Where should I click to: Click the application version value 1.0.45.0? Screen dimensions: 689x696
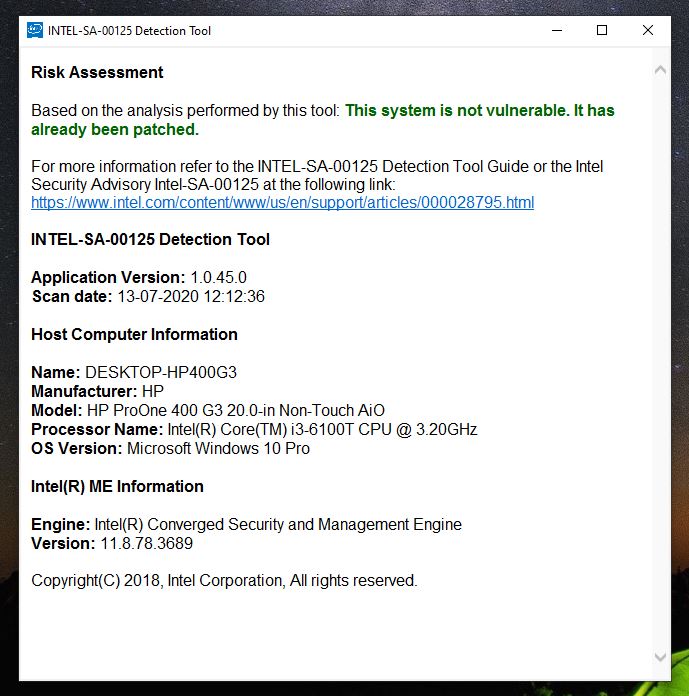[x=218, y=277]
